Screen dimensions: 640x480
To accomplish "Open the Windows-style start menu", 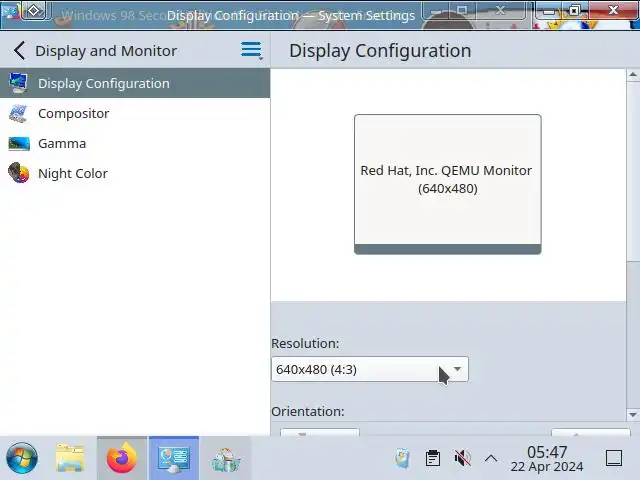I will coord(22,458).
